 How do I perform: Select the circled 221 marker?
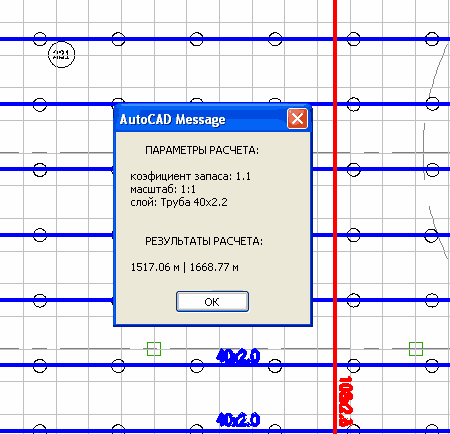point(62,54)
